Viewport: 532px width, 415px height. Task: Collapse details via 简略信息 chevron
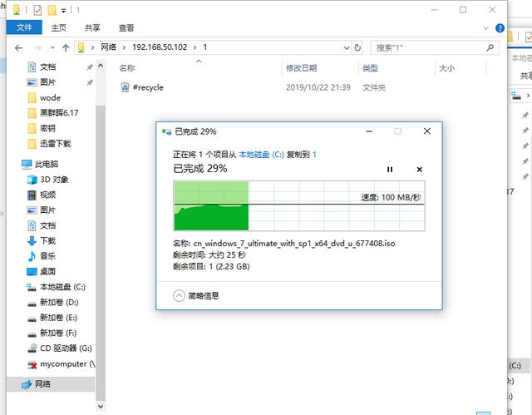[179, 296]
